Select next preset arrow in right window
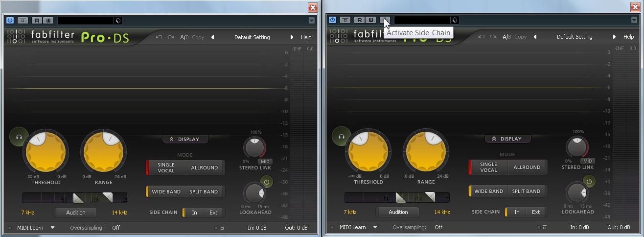 pyautogui.click(x=614, y=37)
